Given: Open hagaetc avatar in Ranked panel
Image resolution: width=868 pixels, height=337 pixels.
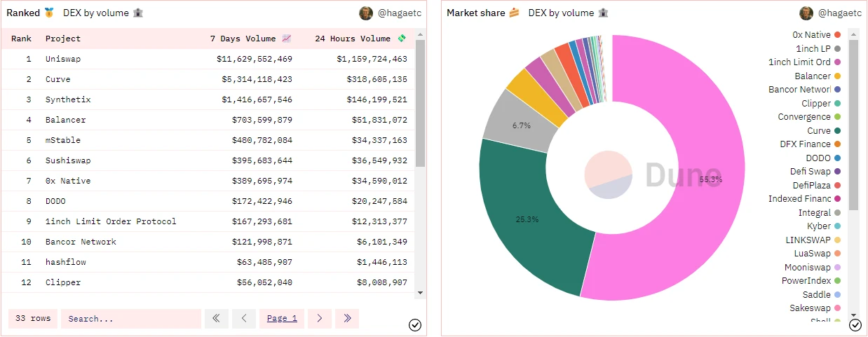Looking at the screenshot, I should 366,13.
